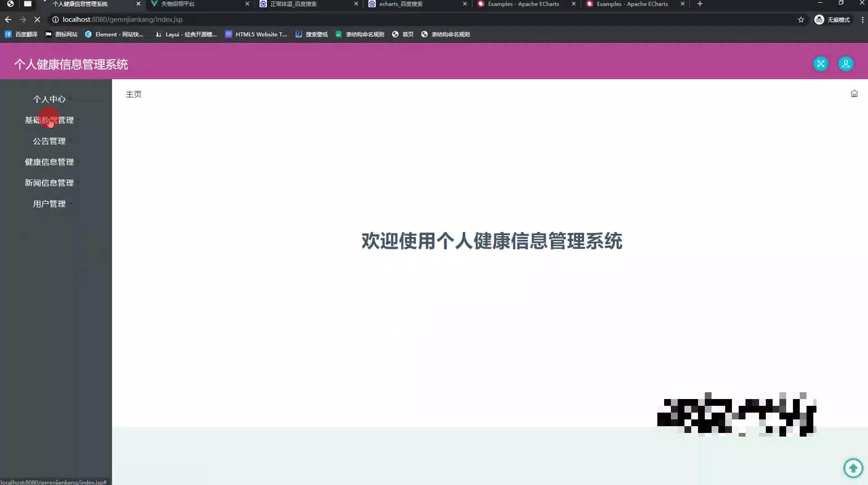868x485 pixels.
Task: Bookmark this page with the star icon
Action: 801,19
